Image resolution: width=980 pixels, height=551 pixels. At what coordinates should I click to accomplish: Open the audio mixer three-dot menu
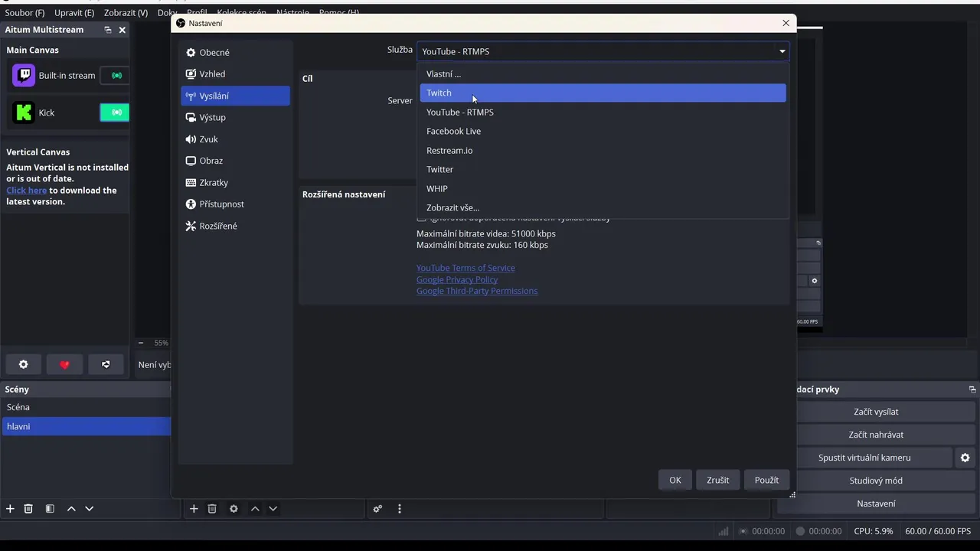point(399,509)
